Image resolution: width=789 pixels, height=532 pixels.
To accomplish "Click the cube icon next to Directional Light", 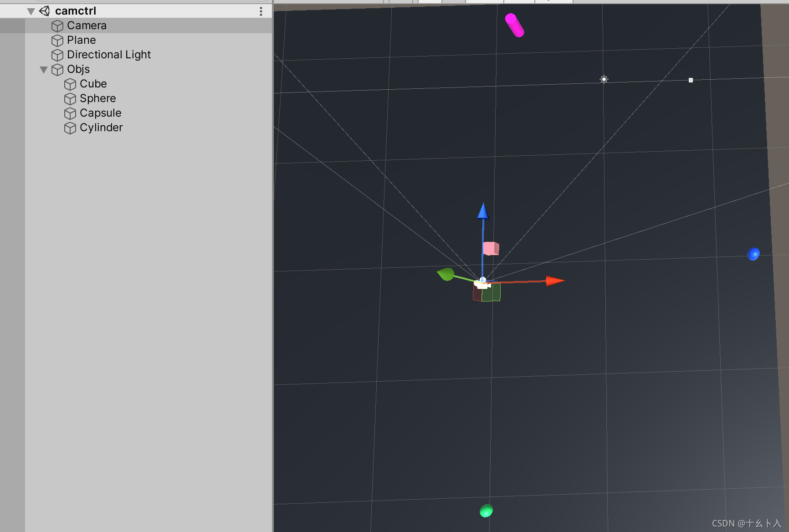I will point(57,55).
